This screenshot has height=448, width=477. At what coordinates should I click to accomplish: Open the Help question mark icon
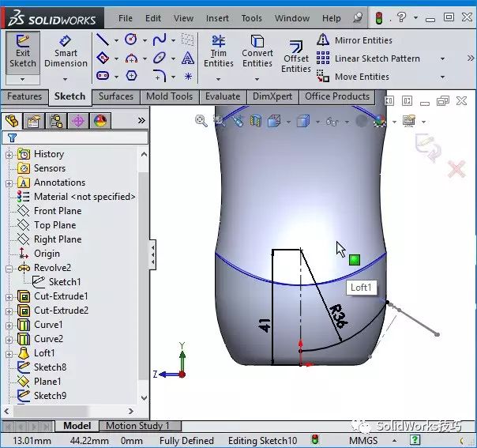click(x=401, y=17)
